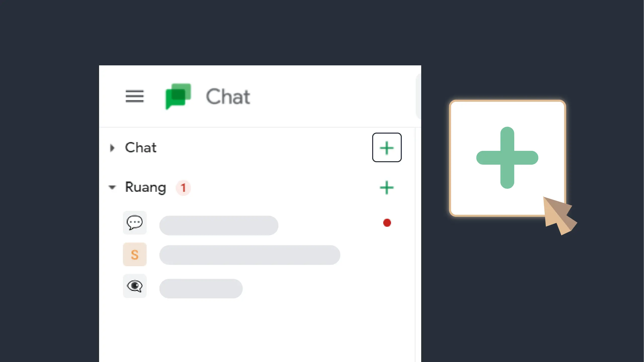
Task: Click the eye-with-circle room icon
Action: click(x=135, y=286)
